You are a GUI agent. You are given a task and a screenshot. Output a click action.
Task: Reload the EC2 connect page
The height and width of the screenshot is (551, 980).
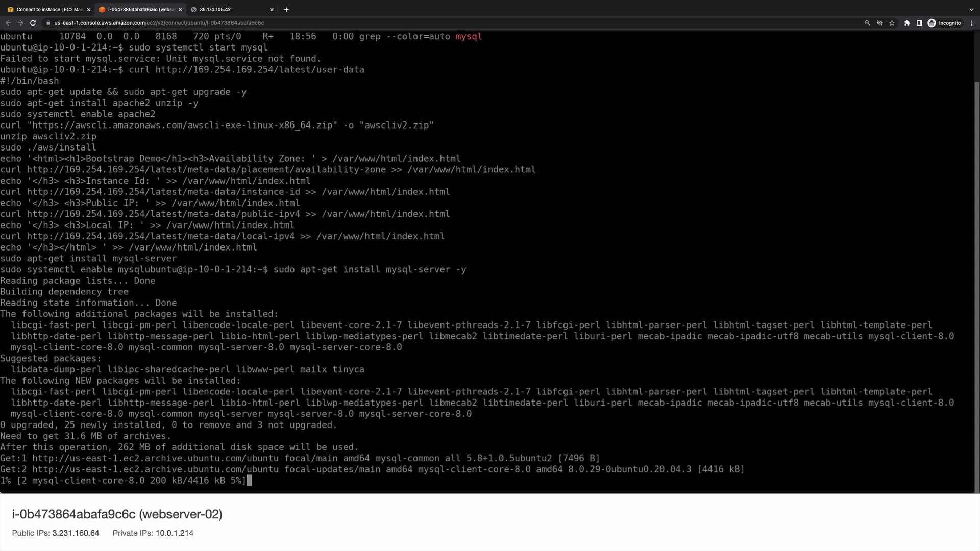pyautogui.click(x=33, y=23)
